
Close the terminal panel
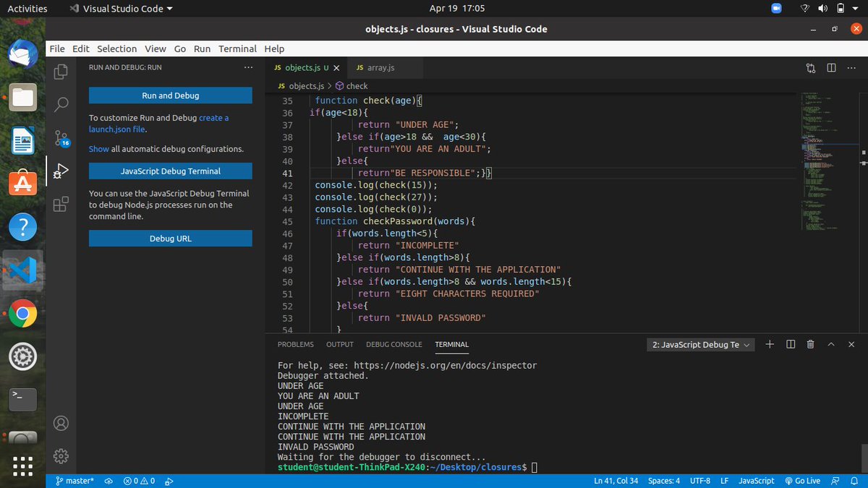tap(851, 344)
